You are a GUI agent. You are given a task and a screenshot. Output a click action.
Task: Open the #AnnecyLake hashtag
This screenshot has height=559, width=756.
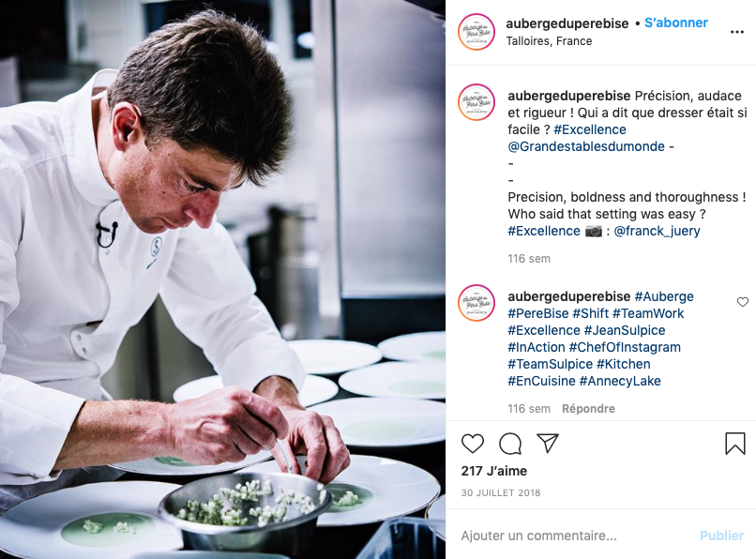[x=620, y=381]
